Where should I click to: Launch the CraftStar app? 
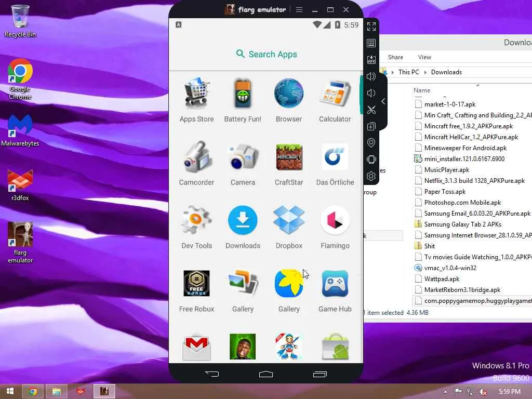point(289,163)
